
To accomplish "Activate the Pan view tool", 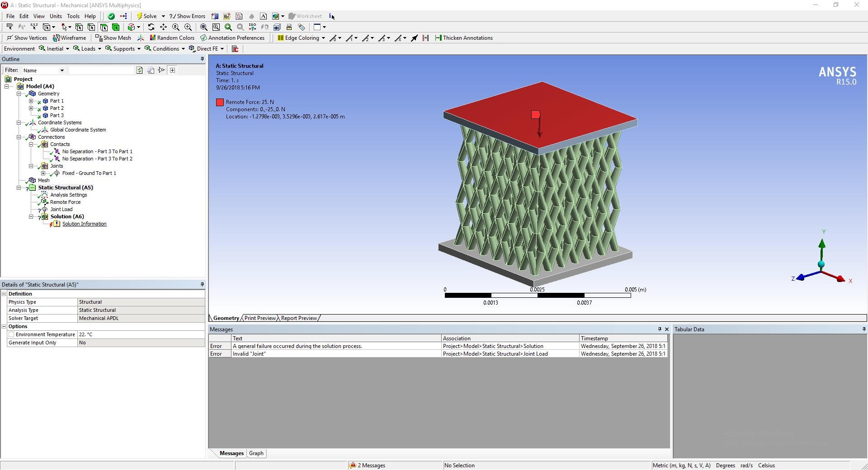I will (x=163, y=27).
